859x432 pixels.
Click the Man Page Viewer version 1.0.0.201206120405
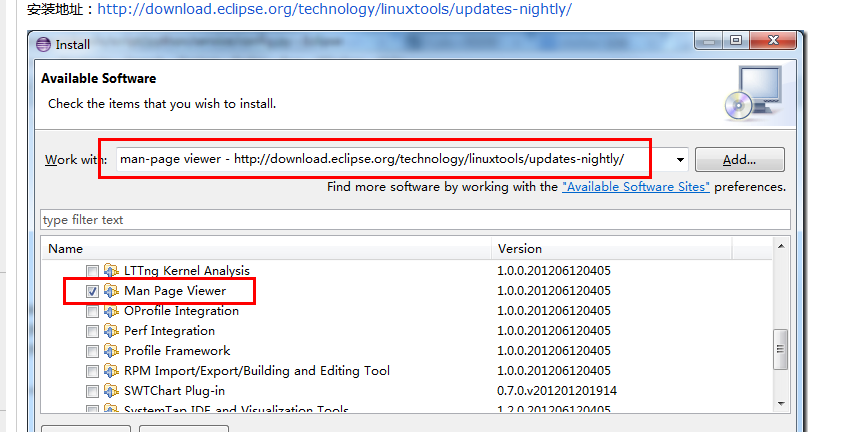(554, 291)
